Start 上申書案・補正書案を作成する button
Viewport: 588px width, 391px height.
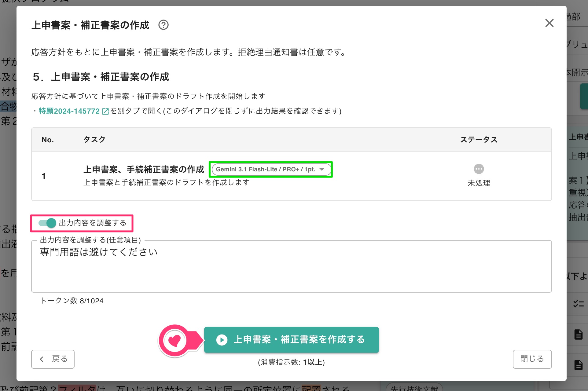coord(291,340)
